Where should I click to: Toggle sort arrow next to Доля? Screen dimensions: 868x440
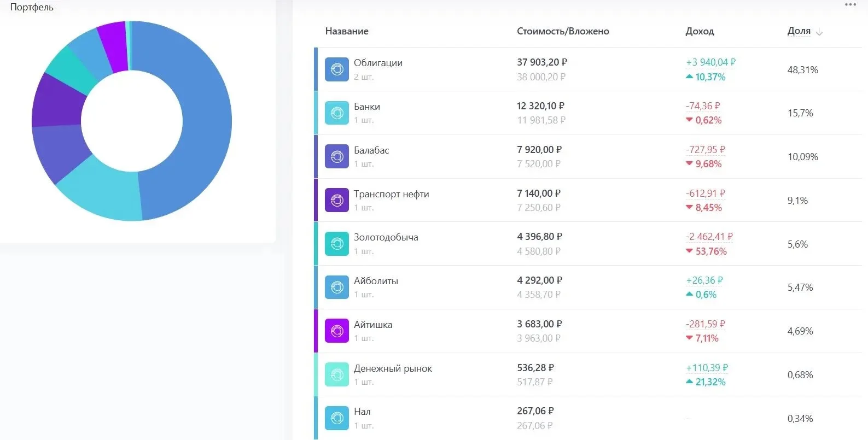pyautogui.click(x=819, y=32)
